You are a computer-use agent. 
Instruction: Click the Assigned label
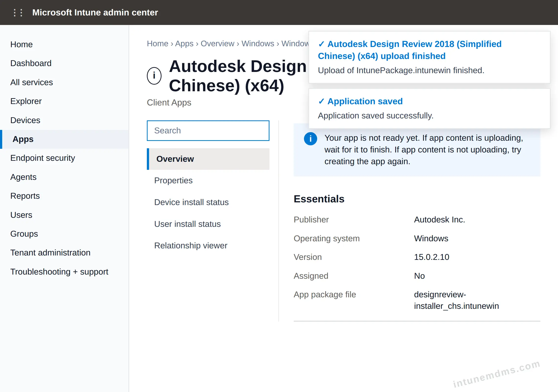[311, 276]
